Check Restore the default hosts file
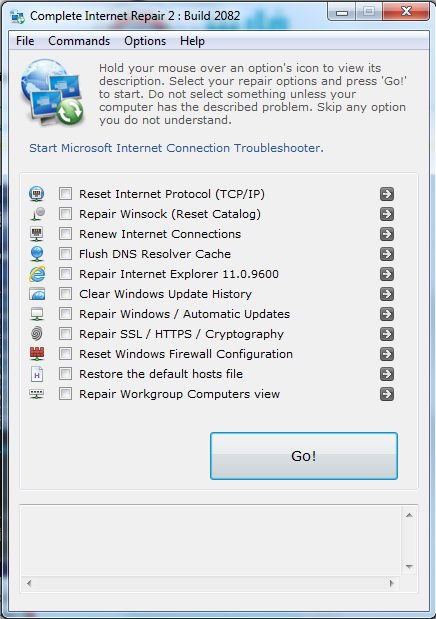 (x=65, y=374)
